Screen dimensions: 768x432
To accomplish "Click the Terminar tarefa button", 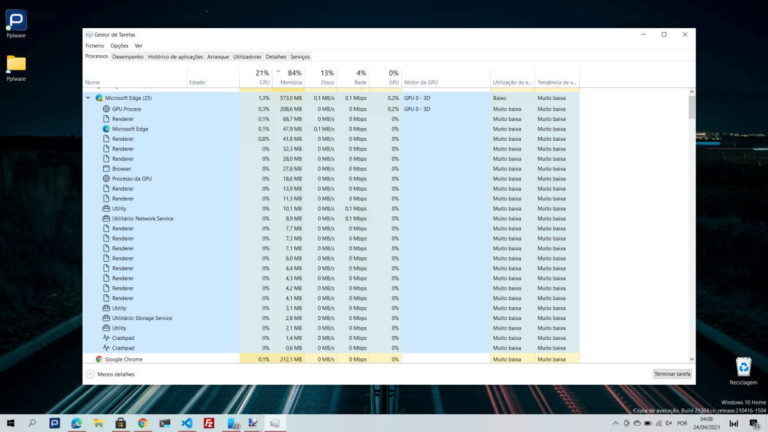I will (672, 374).
